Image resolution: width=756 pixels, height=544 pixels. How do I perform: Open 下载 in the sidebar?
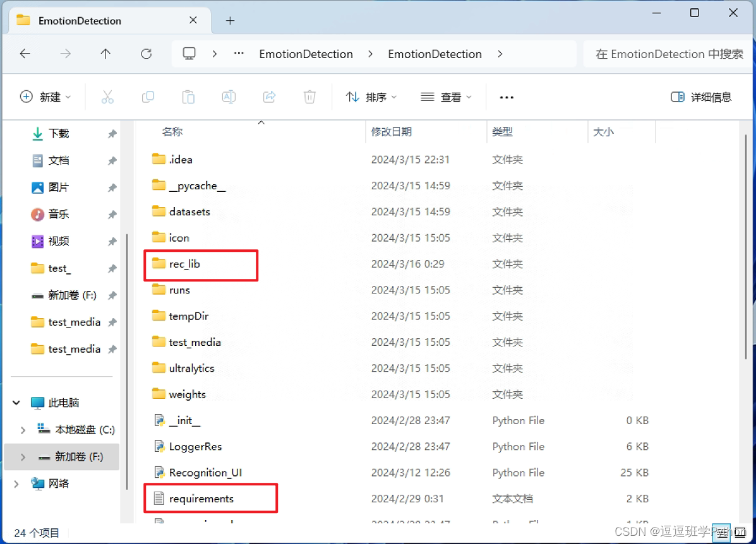click(58, 133)
